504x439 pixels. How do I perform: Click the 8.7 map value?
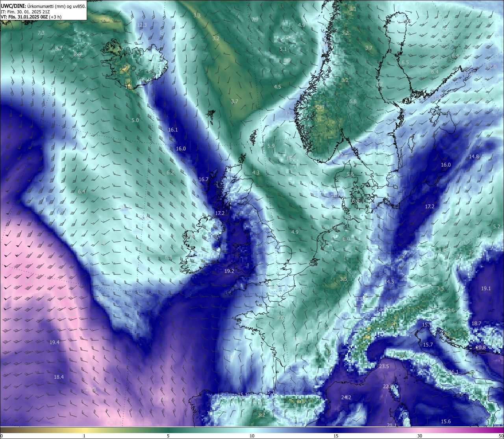[59, 49]
